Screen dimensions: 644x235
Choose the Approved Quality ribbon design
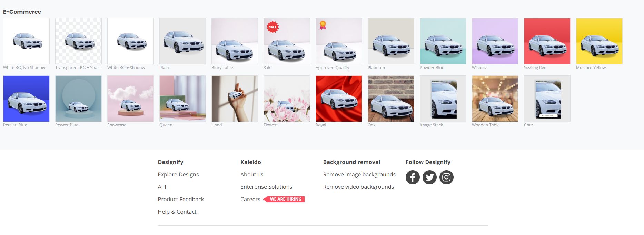pos(339,41)
